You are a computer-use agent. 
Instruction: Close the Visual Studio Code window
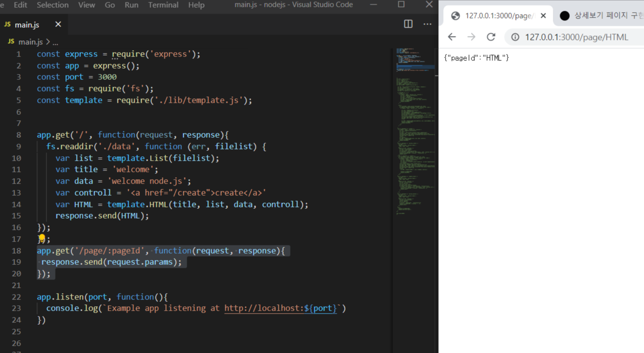(x=429, y=5)
